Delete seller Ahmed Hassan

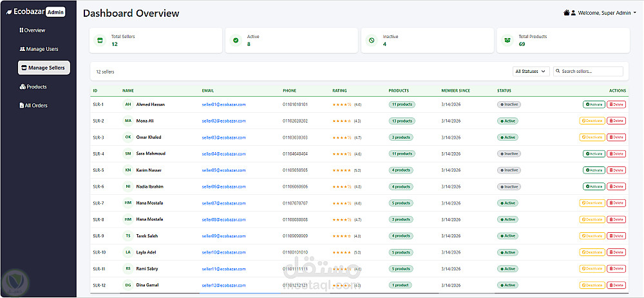coord(616,104)
